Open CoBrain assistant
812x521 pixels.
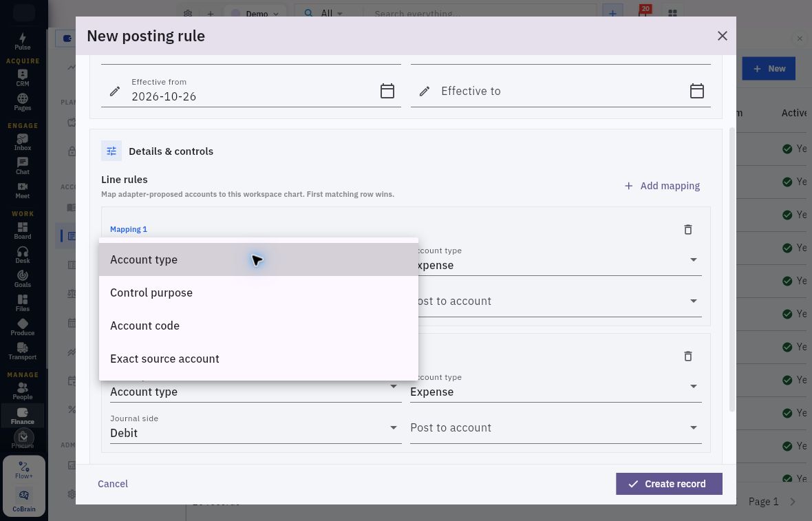[24, 500]
